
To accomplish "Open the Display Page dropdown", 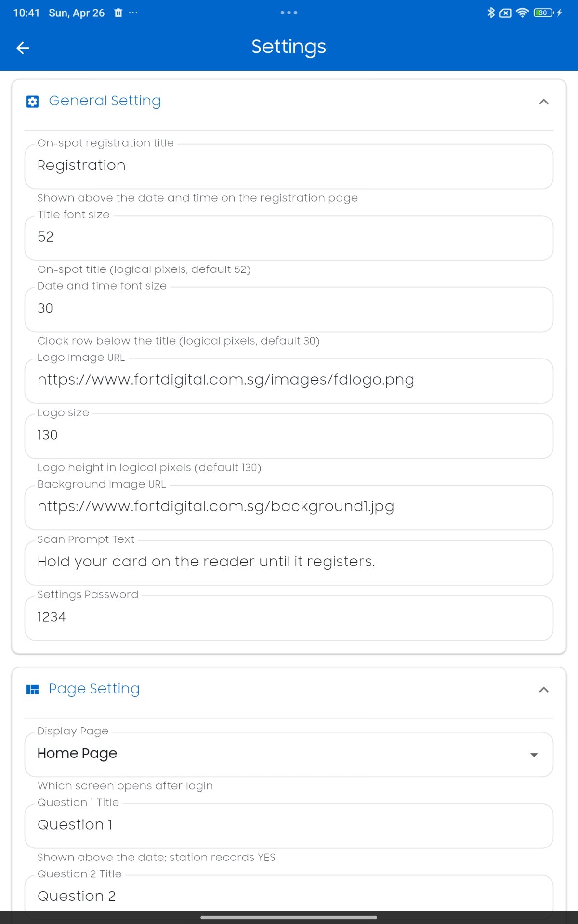I will click(x=289, y=754).
